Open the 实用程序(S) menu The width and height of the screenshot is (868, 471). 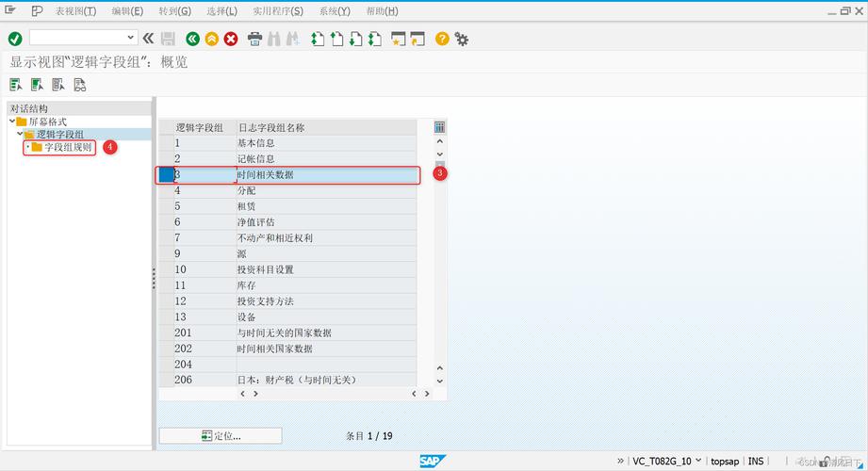point(278,11)
